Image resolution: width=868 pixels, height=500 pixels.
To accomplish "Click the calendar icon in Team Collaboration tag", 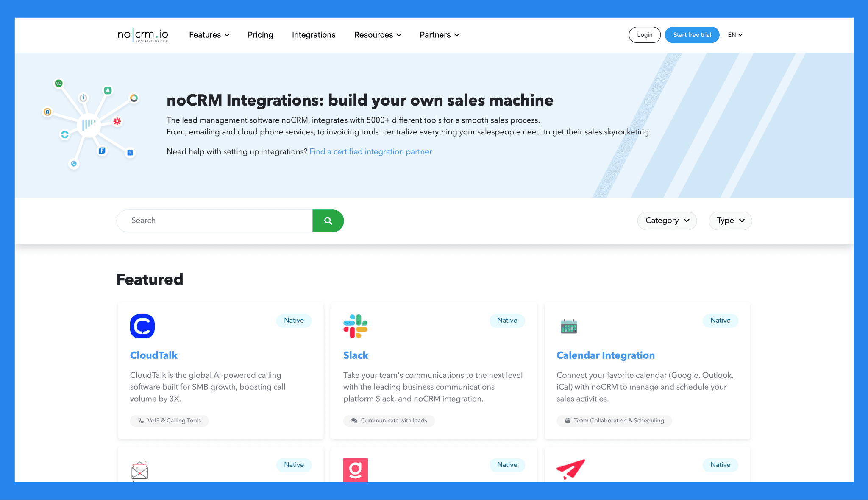I will (568, 420).
